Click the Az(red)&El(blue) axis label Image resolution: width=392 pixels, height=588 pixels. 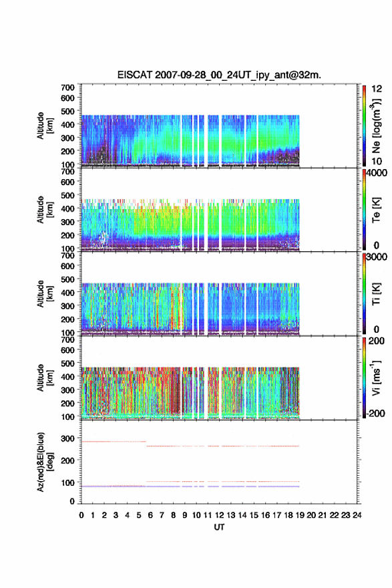click(x=41, y=462)
